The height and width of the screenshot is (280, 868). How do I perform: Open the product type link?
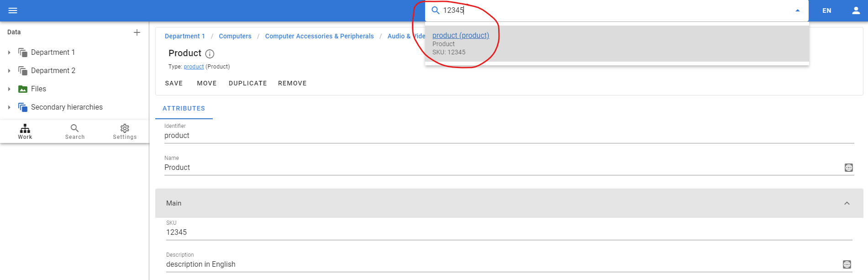194,67
